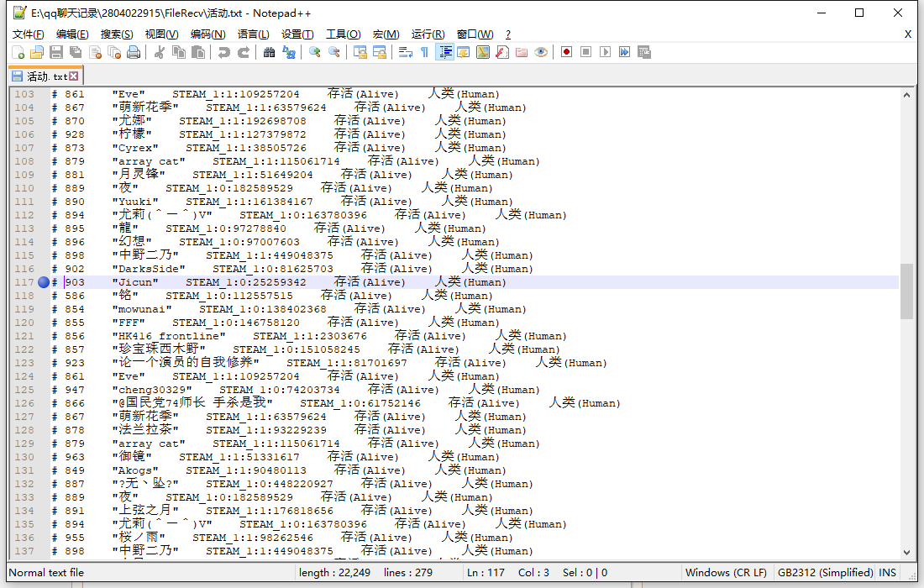The height and width of the screenshot is (588, 924).
Task: Click the Paste clipboard icon
Action: 198,52
